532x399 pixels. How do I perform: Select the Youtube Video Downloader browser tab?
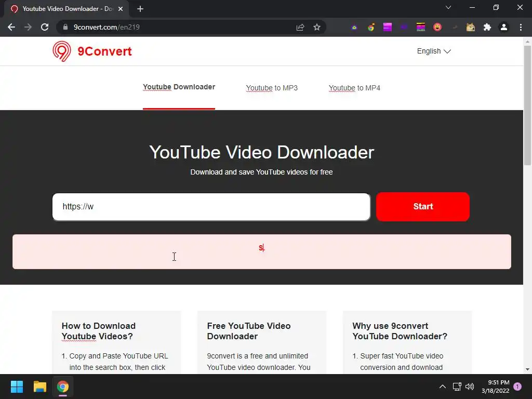(x=66, y=9)
